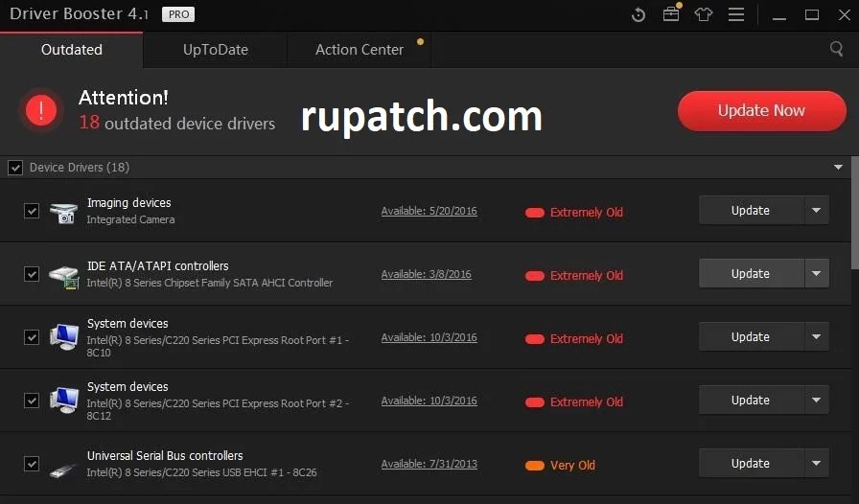859x504 pixels.
Task: Click the 'IDE ATA/ATAPI controllers' category title
Action: (158, 265)
